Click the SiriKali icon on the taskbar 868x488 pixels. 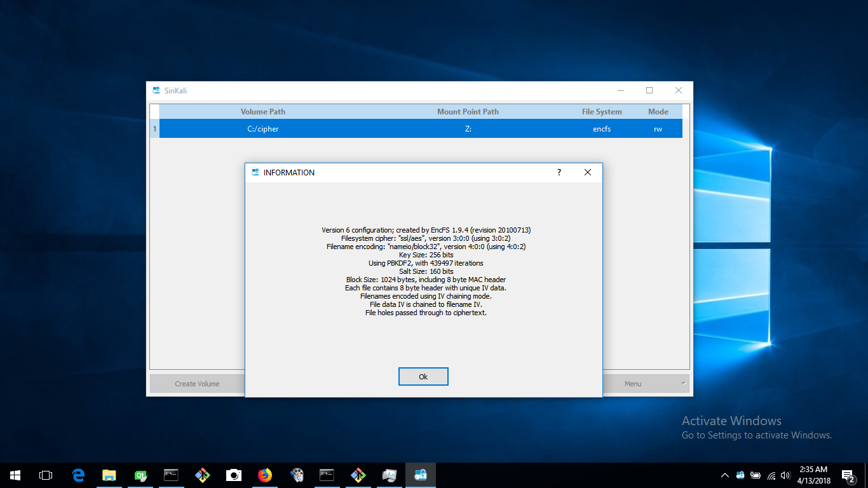point(420,475)
